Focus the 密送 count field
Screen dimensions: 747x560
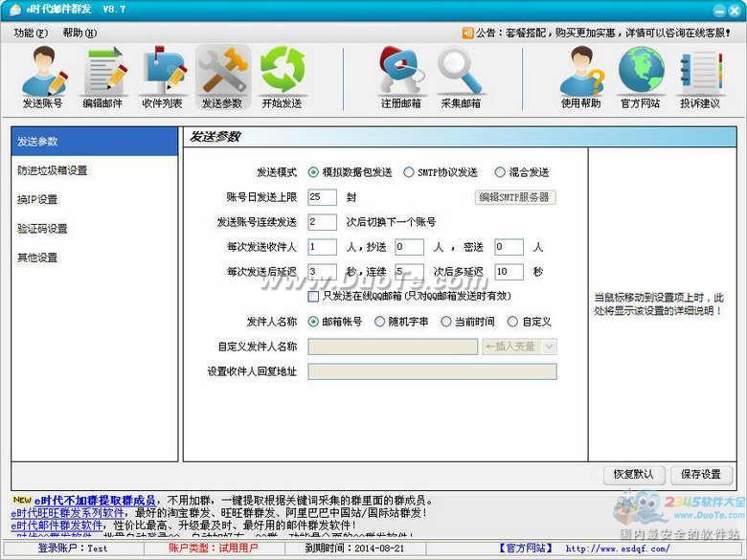tap(509, 247)
